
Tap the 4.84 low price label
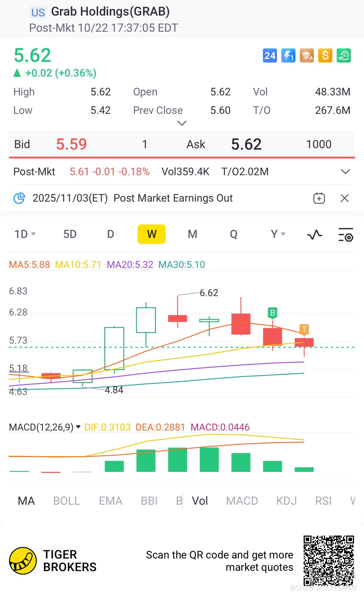point(114,390)
